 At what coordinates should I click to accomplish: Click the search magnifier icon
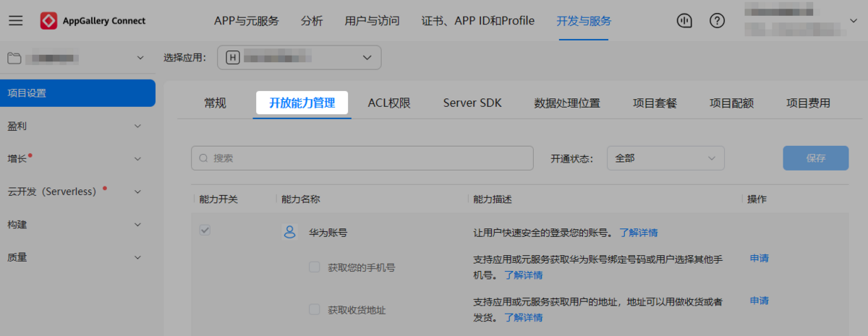click(203, 158)
